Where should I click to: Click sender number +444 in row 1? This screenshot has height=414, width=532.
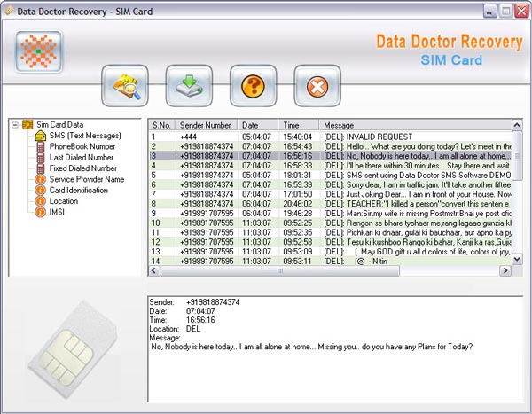point(188,137)
